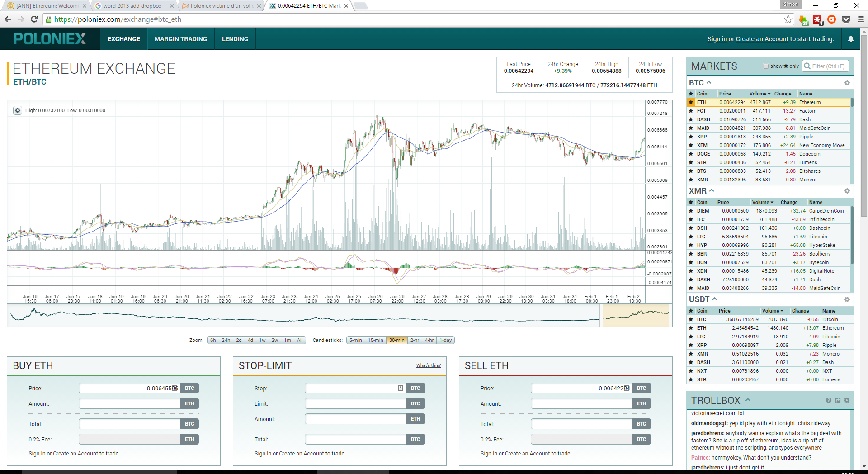
Task: Click chart range selector highlighted window
Action: (636, 315)
